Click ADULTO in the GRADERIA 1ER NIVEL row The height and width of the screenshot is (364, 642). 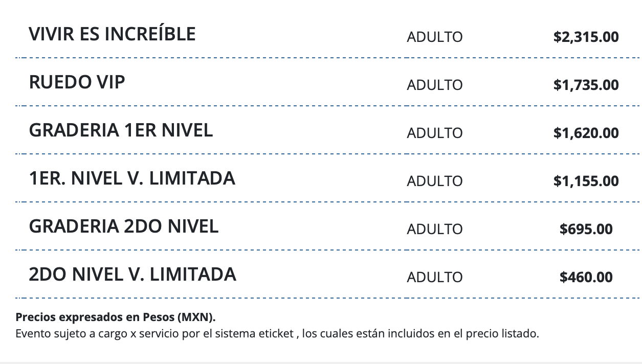[434, 133]
